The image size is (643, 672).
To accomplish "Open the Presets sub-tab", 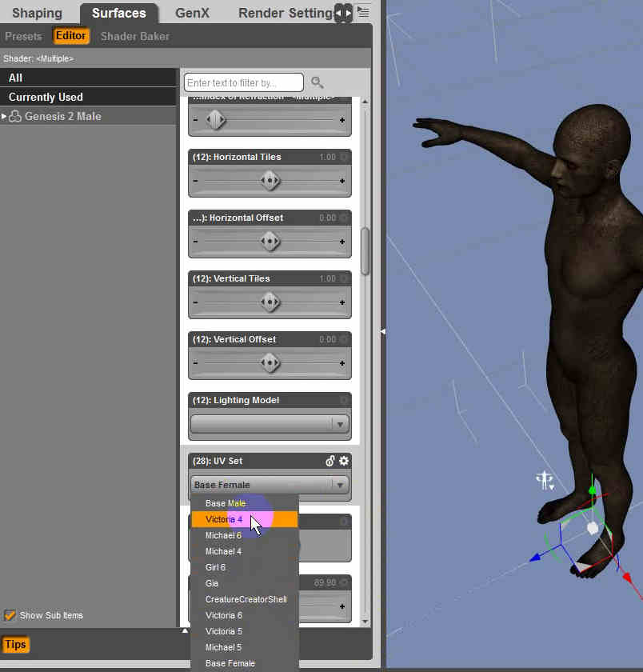I will pos(23,37).
